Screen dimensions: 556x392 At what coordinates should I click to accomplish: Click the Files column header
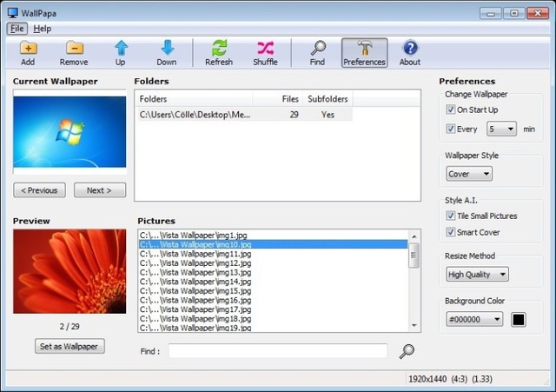click(277, 99)
